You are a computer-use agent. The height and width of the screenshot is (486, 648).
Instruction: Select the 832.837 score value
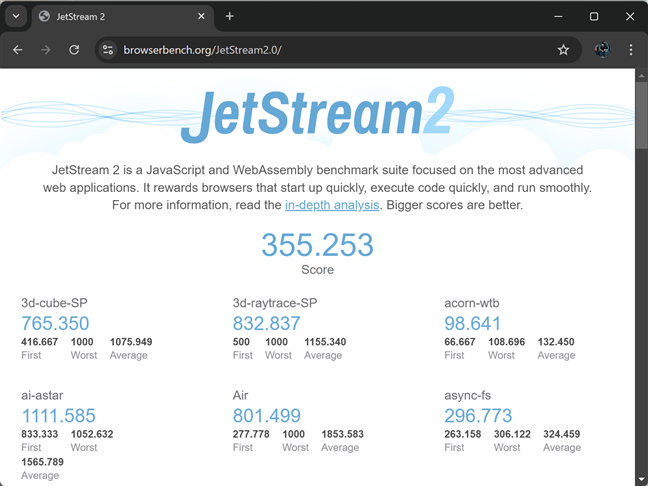point(267,323)
